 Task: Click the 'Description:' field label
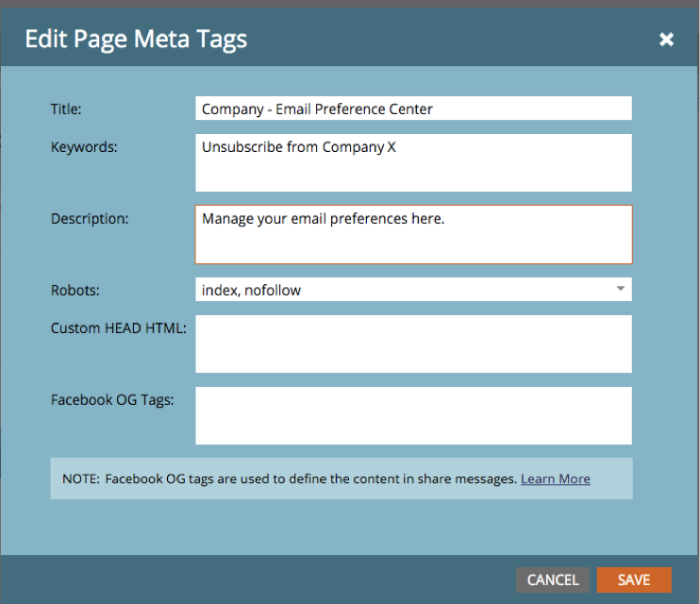click(x=90, y=219)
